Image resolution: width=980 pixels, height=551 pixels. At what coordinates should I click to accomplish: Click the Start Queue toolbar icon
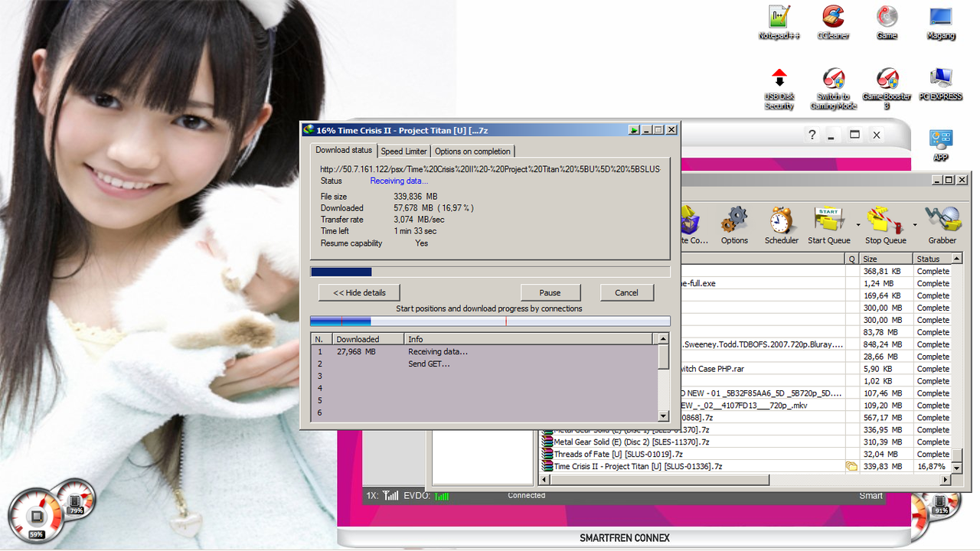[829, 226]
